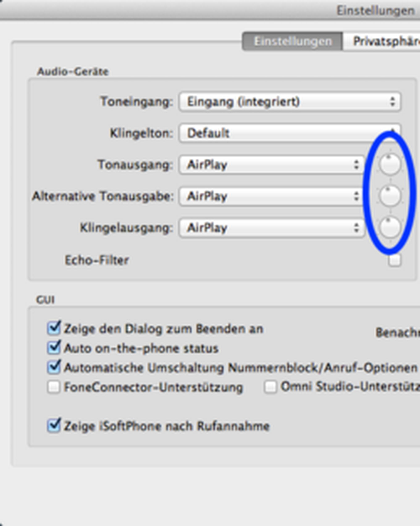Click the Tonausgang dropdown stepper arrows

click(x=356, y=165)
